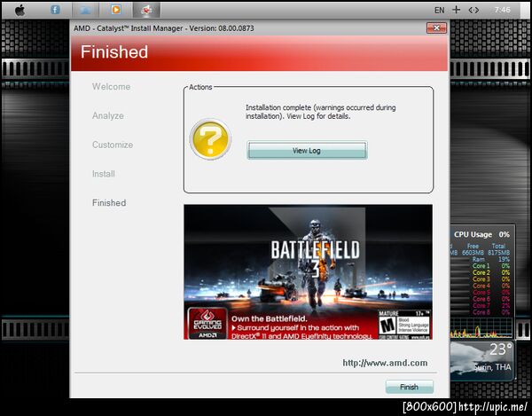
Task: Click the angle-brackets tray icon
Action: click(x=473, y=10)
